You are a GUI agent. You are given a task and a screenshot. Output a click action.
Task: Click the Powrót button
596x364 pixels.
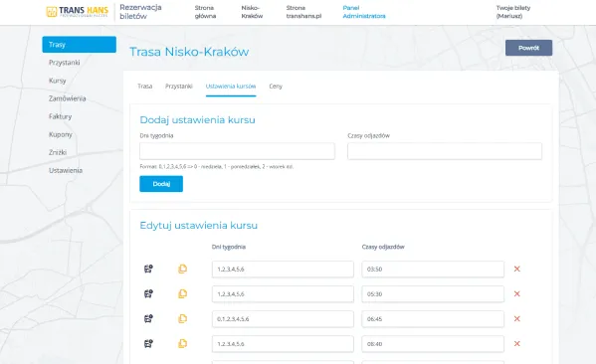(x=528, y=48)
